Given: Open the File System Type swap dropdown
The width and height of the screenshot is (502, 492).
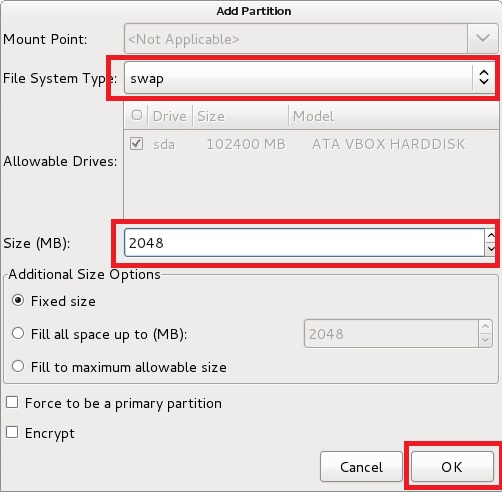Looking at the screenshot, I should [311, 78].
